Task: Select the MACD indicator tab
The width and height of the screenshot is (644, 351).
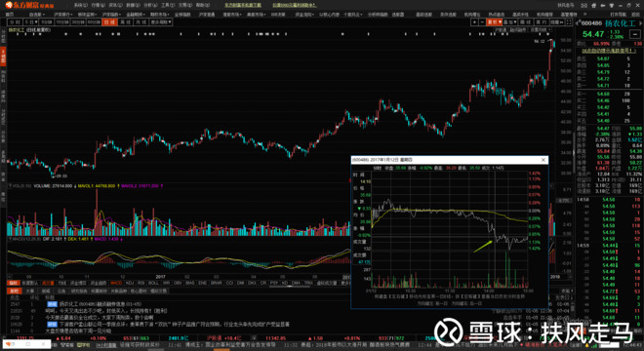Action: point(116,283)
